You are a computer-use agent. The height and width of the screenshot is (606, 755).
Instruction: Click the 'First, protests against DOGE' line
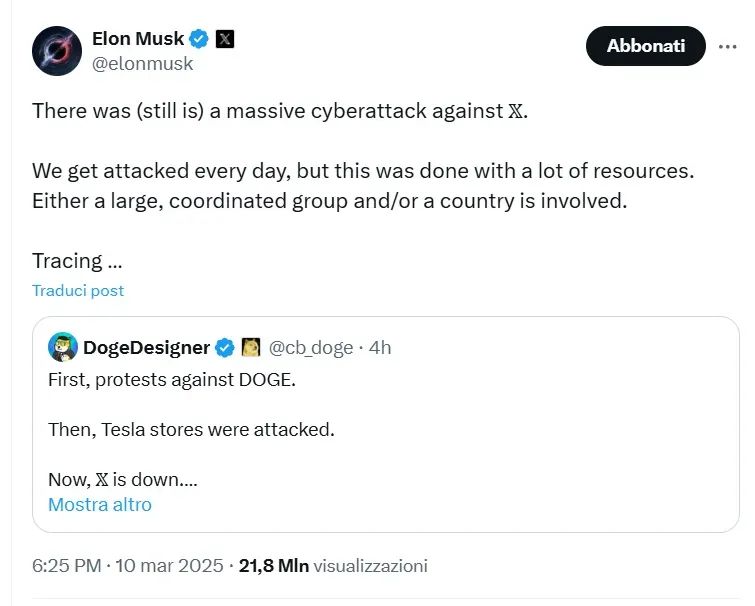(x=172, y=380)
